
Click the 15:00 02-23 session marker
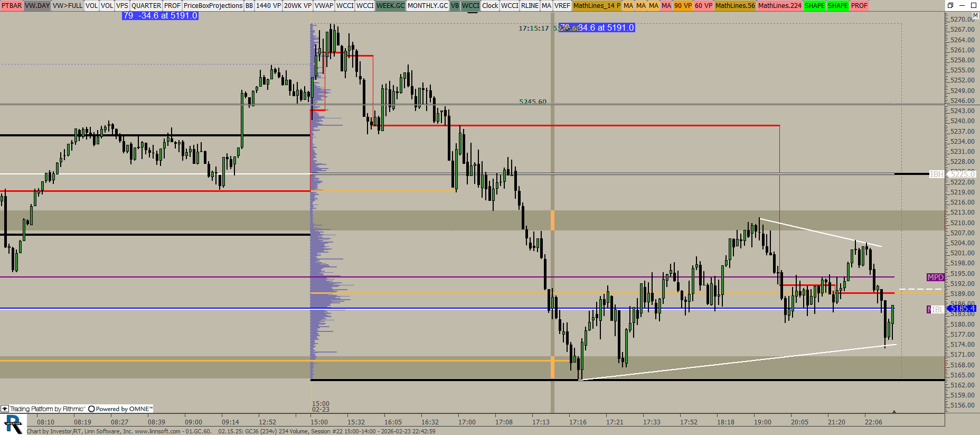(321, 406)
